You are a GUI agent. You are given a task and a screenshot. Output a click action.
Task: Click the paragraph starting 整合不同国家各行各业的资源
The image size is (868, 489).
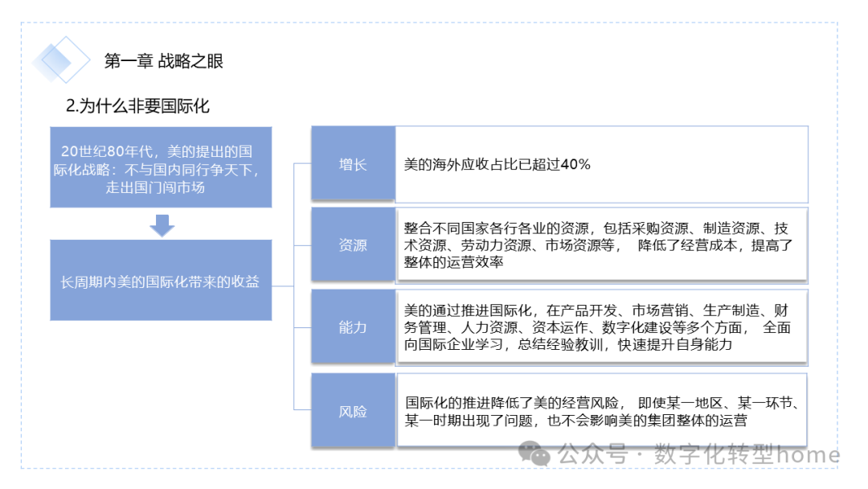pos(598,244)
